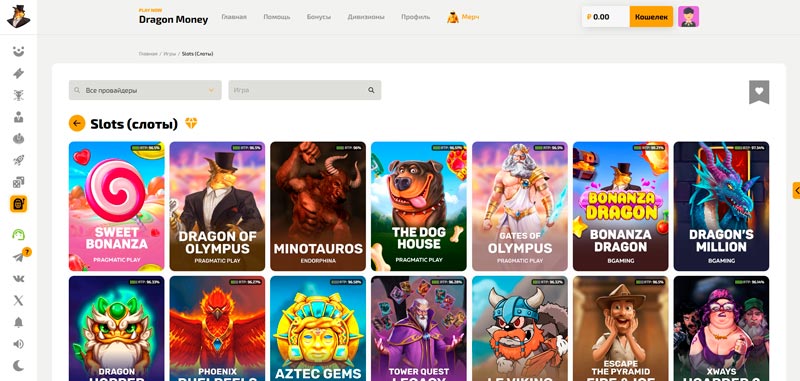Click the Dragon Money site title

pos(173,19)
